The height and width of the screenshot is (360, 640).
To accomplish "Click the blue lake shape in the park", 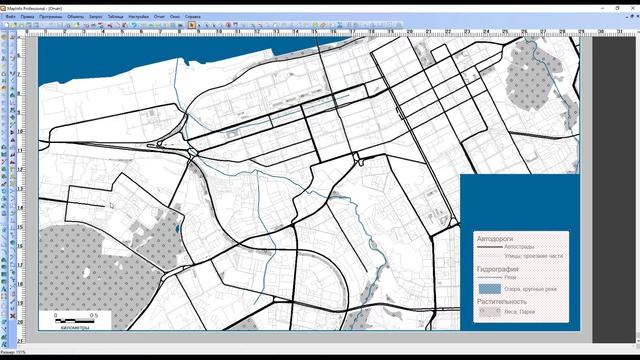I will pyautogui.click(x=178, y=230).
